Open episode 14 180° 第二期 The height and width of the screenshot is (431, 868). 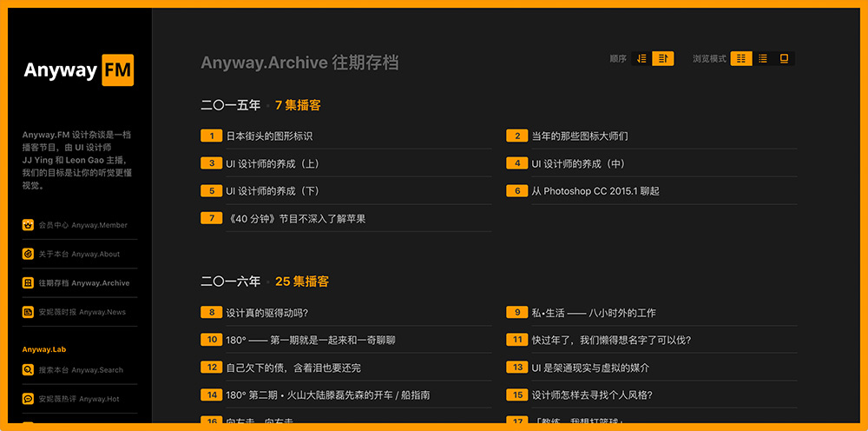(x=346, y=395)
